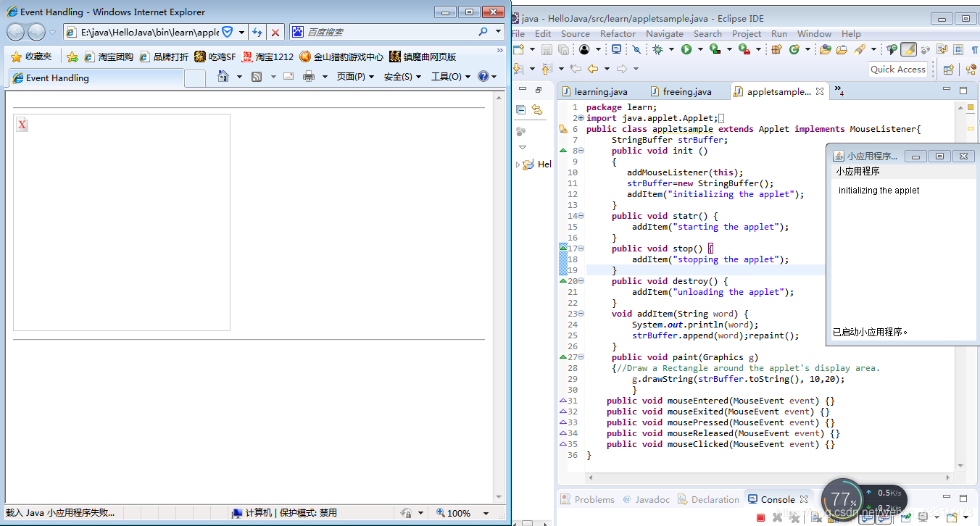The height and width of the screenshot is (526, 980).
Task: Click the Quick Access search field
Action: point(899,70)
